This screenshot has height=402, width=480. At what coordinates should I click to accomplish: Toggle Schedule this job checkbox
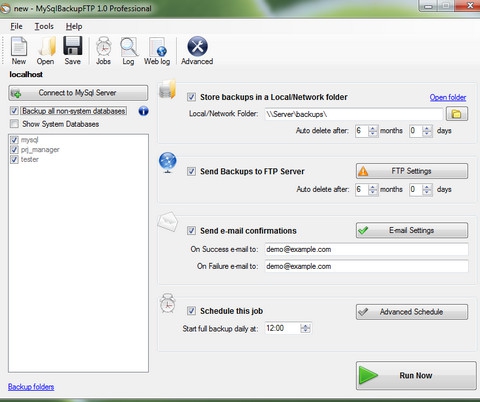191,311
